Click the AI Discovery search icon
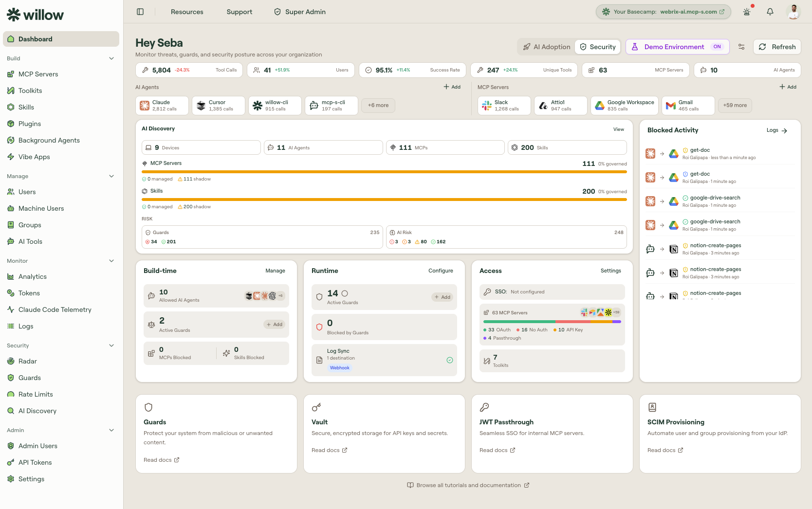 click(11, 411)
